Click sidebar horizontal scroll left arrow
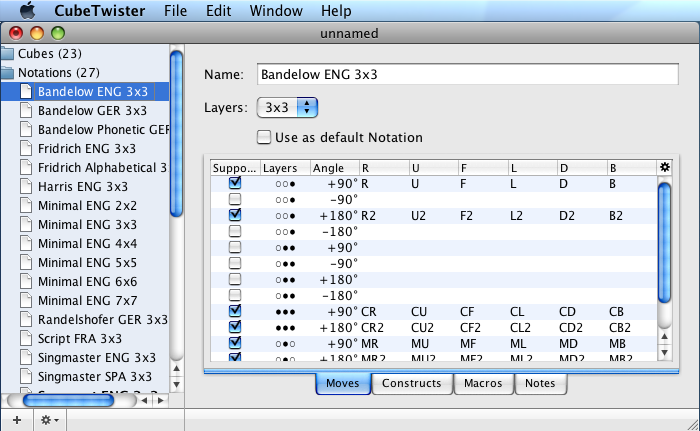This screenshot has width=700, height=431. pyautogui.click(x=144, y=400)
